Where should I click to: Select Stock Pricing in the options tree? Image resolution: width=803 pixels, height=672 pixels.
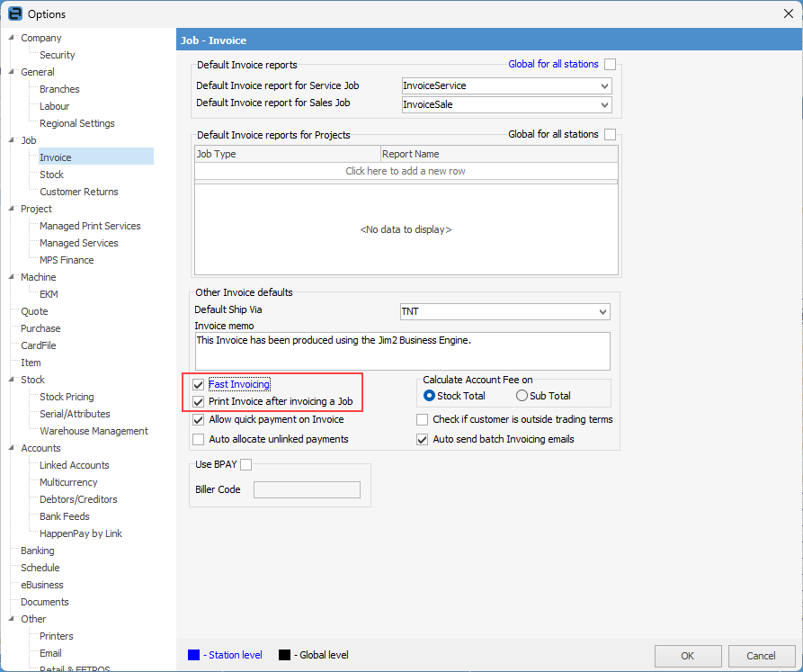tap(67, 397)
